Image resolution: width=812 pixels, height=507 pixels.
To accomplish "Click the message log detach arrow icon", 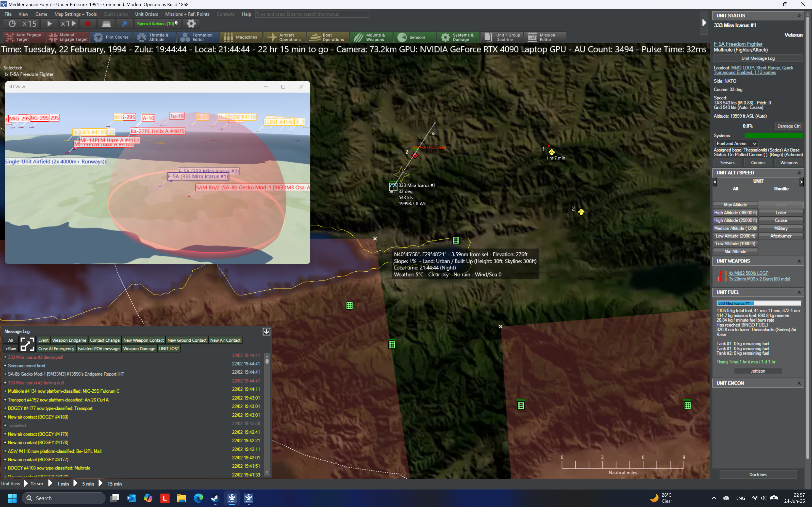I will point(267,332).
